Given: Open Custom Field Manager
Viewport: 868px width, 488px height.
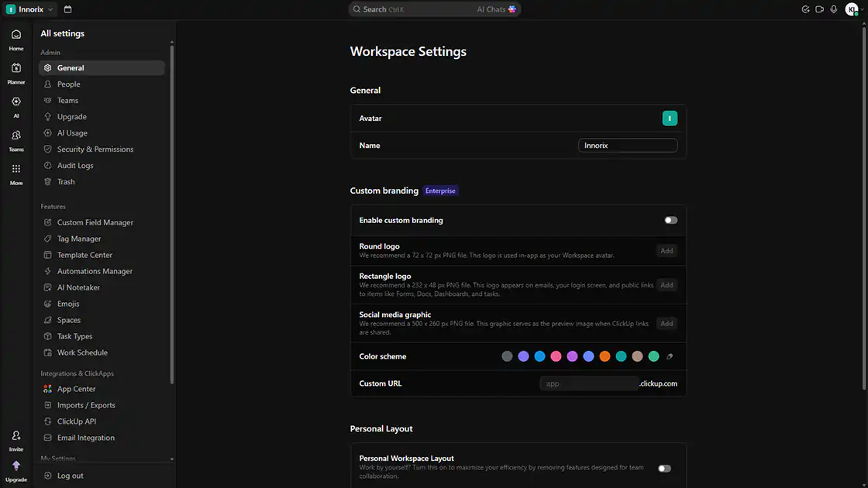Looking at the screenshot, I should tap(102, 222).
